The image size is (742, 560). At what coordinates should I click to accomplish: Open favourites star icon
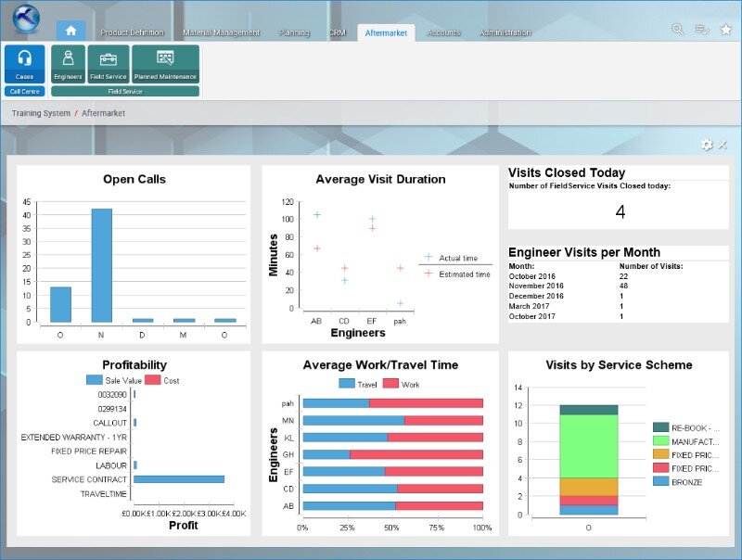point(725,31)
